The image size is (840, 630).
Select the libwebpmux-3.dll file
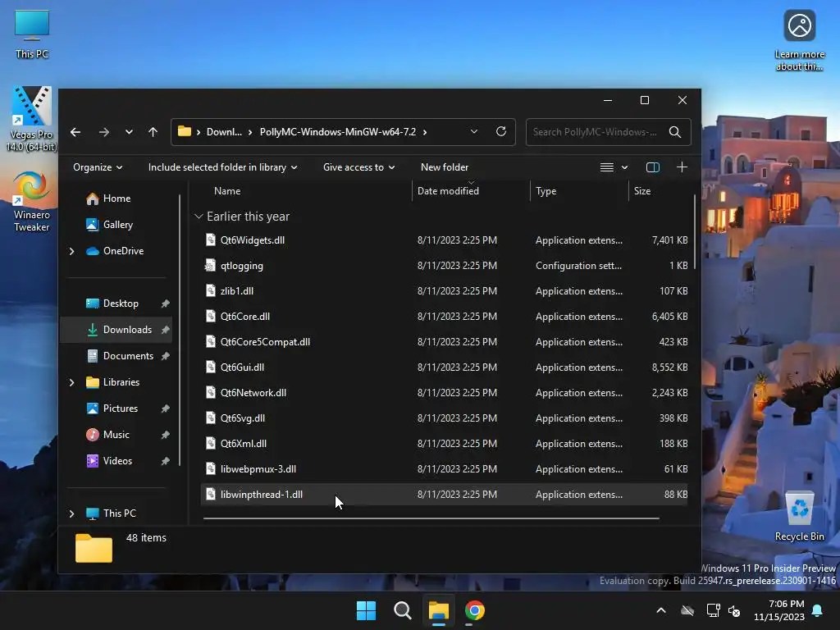point(444,469)
